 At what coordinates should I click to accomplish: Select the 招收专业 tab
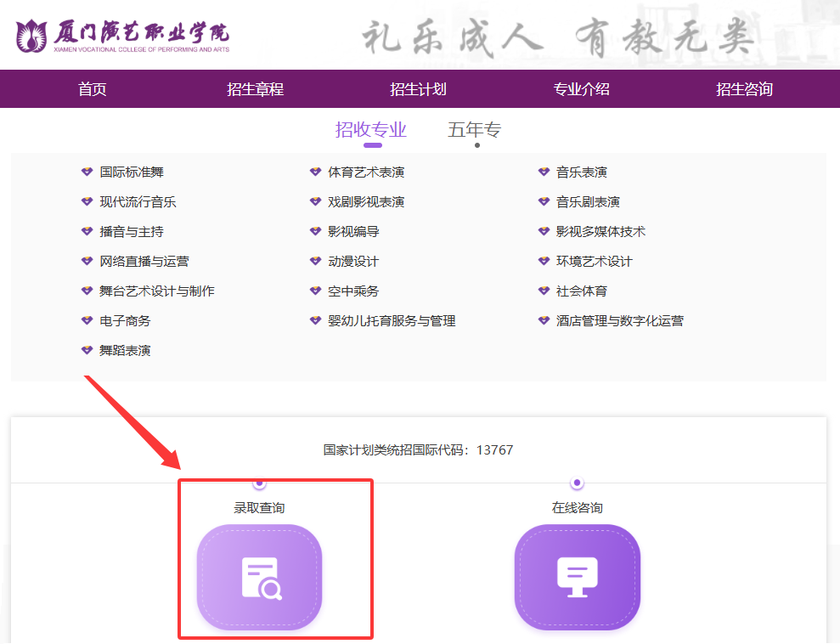[371, 130]
